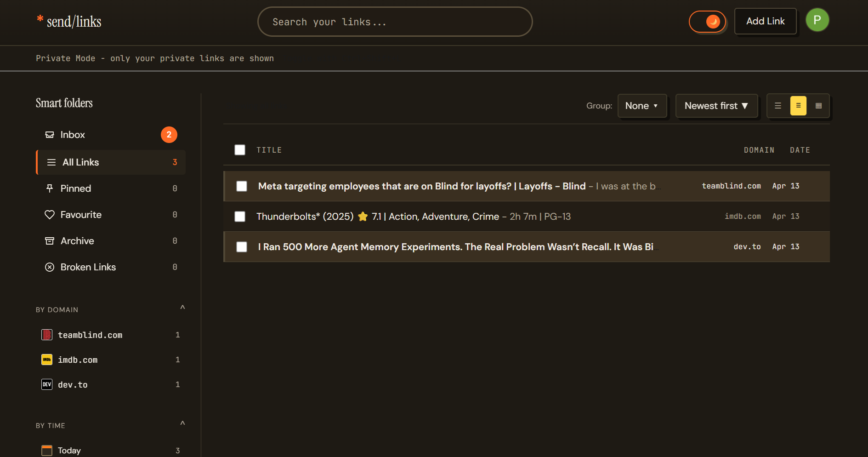Click the star rating icon on Thunderbolts row
The height and width of the screenshot is (457, 868).
[x=363, y=217]
